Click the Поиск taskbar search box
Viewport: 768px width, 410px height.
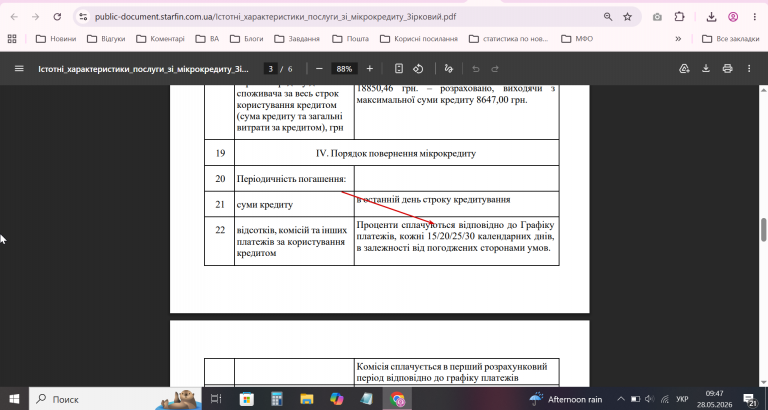[116, 399]
